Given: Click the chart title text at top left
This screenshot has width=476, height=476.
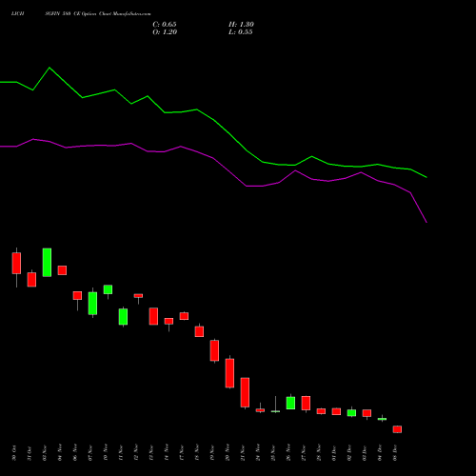Looking at the screenshot, I should tap(81, 13).
